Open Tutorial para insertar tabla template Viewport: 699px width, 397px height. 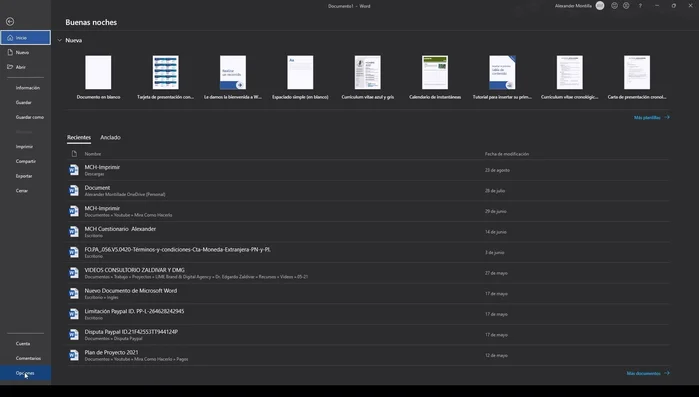coord(502,77)
